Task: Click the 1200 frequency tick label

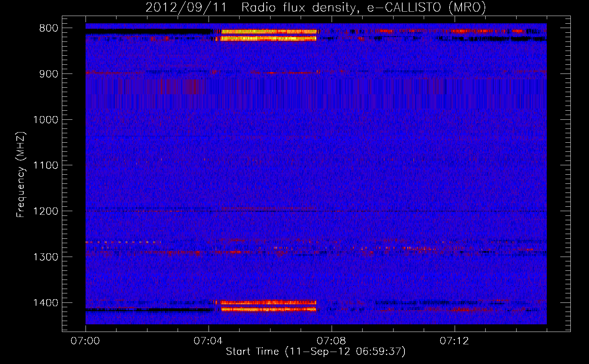Action: (46, 211)
